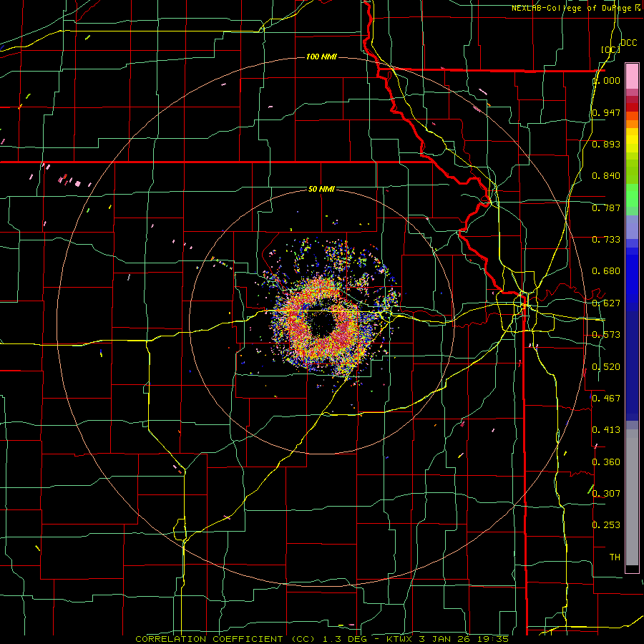
Task: Select the 0.253 legend value
Action: pos(606,525)
